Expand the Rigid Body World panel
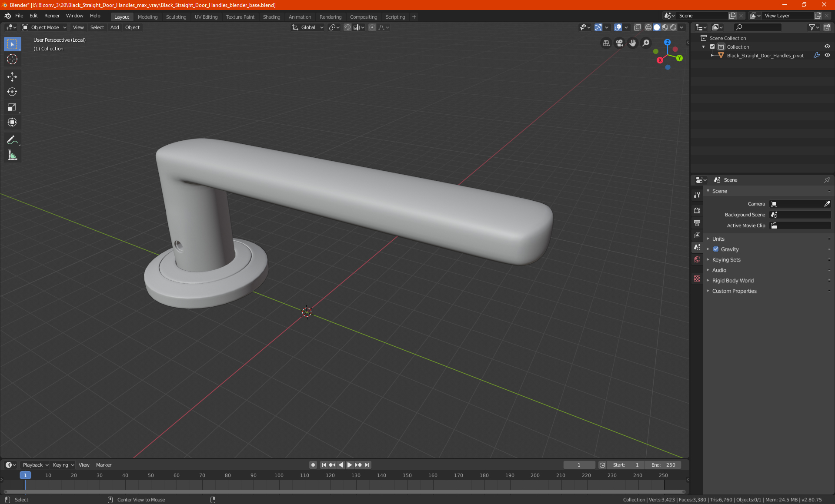Screen dimensions: 835x504 (x=733, y=281)
